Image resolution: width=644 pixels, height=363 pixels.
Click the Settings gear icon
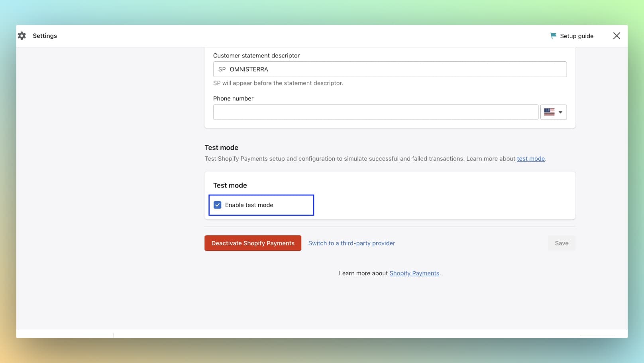pyautogui.click(x=22, y=36)
